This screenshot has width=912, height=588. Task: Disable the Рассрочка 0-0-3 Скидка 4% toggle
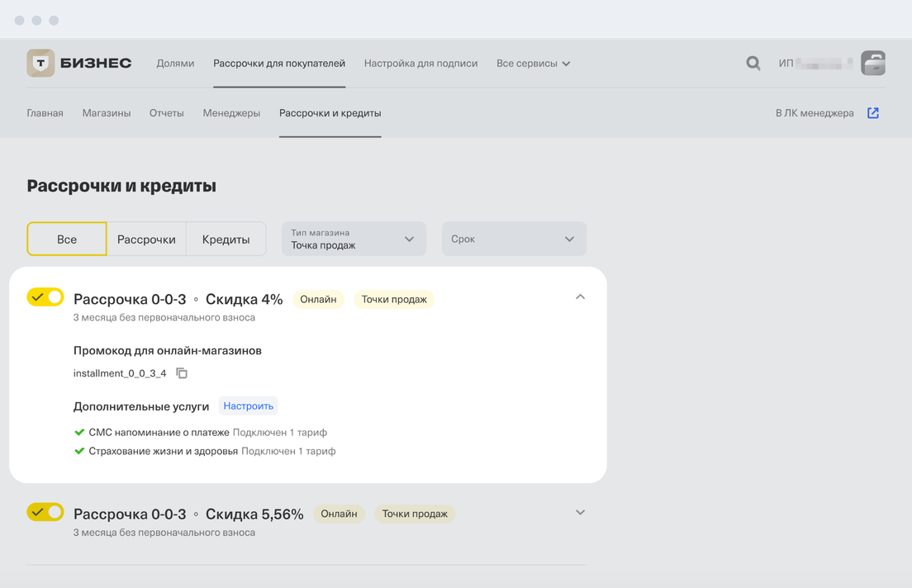pyautogui.click(x=45, y=297)
